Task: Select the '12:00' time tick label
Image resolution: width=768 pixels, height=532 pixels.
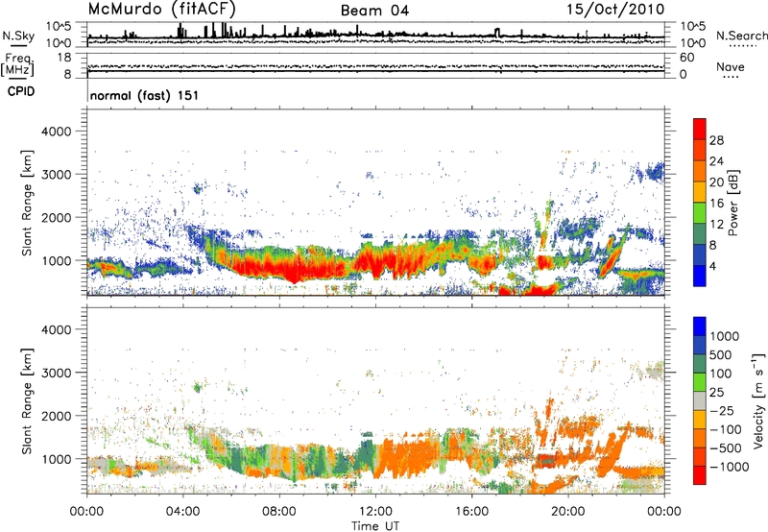Action: pos(375,512)
